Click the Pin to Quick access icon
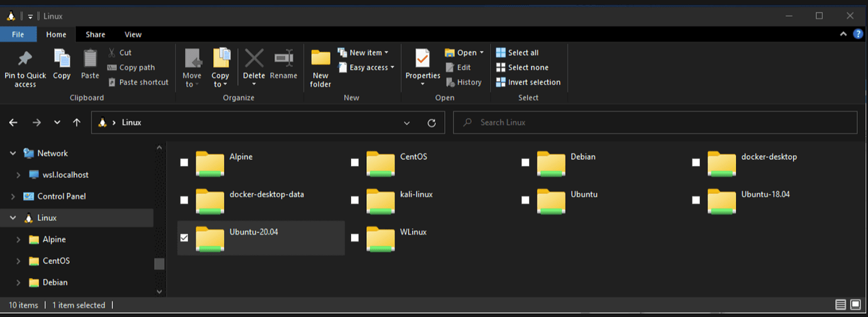The width and height of the screenshot is (868, 317). [x=25, y=60]
